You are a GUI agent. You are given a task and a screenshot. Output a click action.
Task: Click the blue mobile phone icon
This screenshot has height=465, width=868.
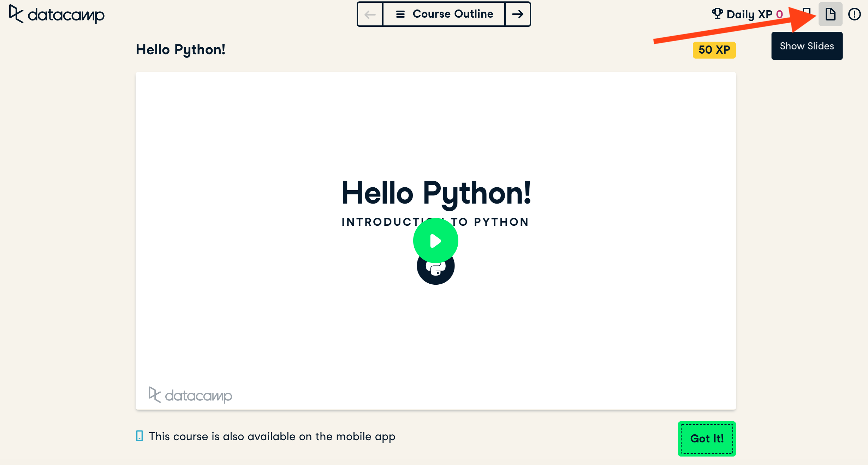click(139, 436)
